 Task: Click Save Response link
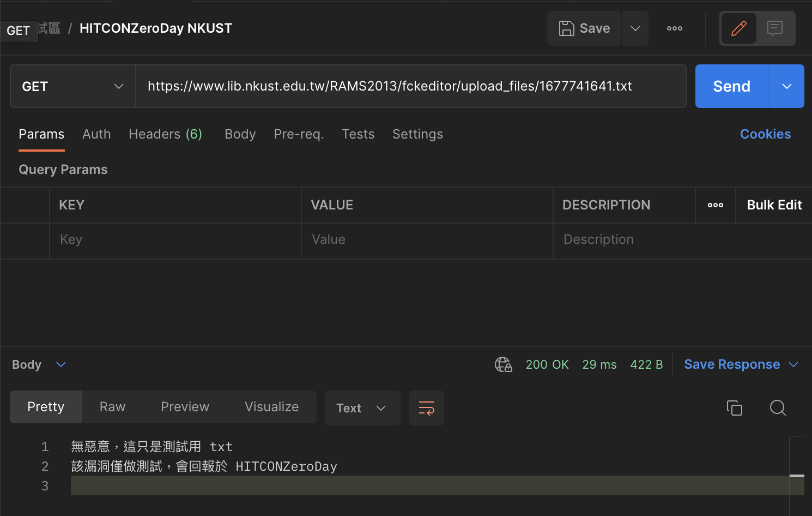pos(732,364)
